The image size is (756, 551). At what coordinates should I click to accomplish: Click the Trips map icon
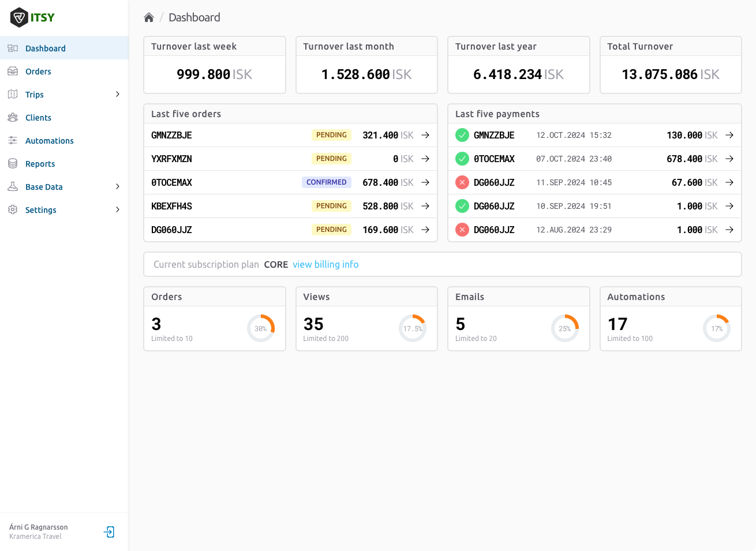[x=13, y=94]
